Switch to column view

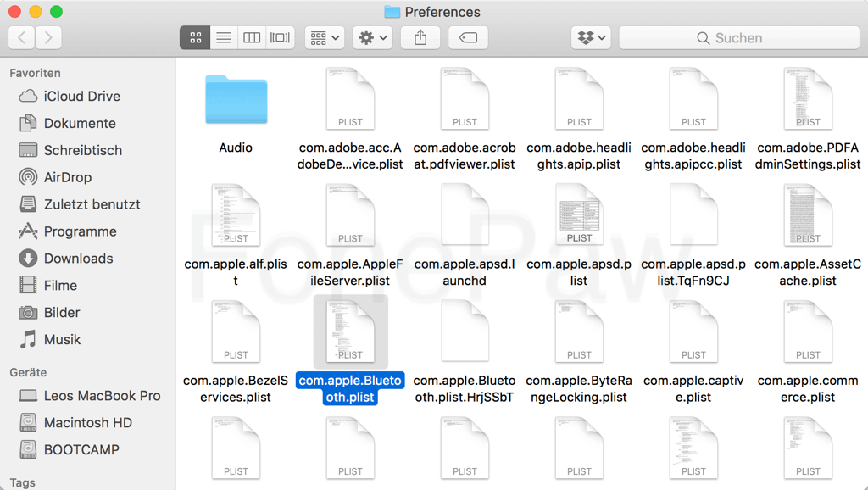tap(252, 37)
